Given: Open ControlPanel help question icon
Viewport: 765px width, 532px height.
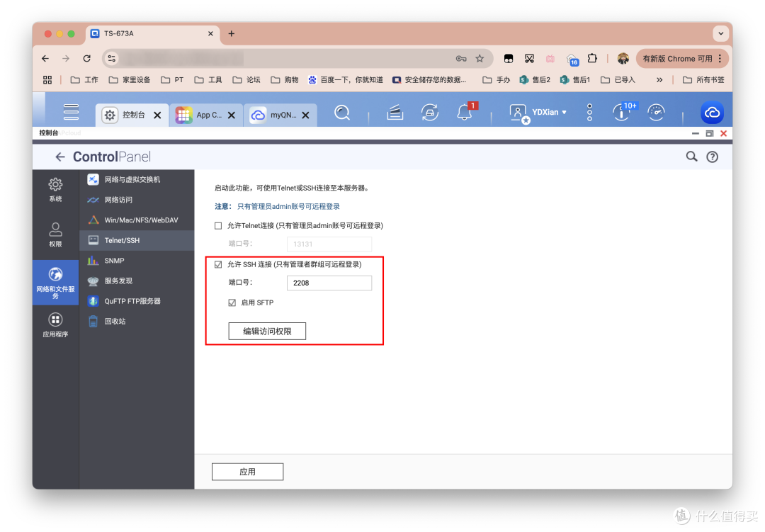Looking at the screenshot, I should click(x=713, y=157).
